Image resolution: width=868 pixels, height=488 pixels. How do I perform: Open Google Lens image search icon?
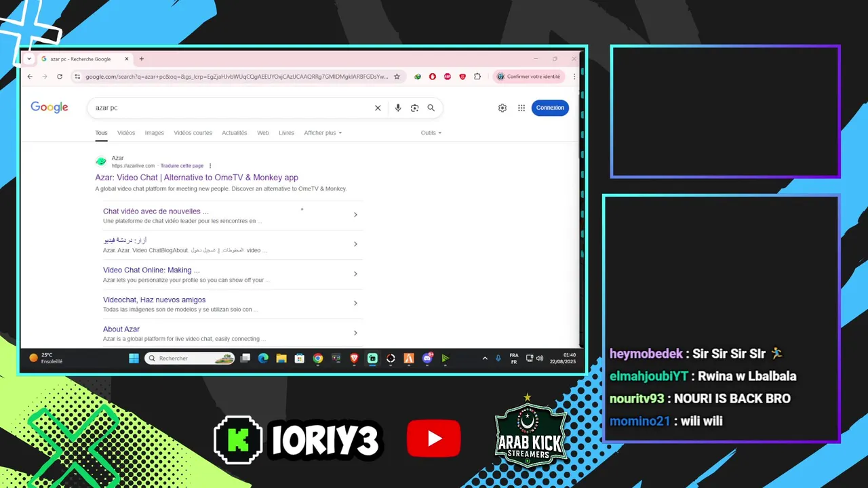[x=414, y=108]
